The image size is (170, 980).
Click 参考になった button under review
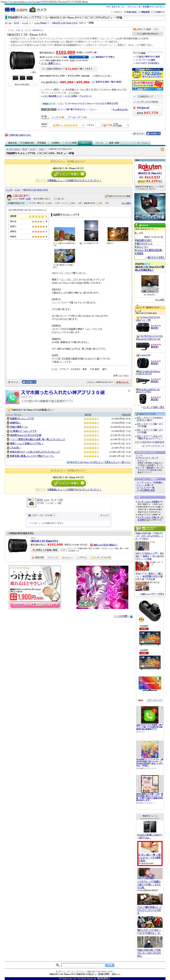pyautogui.click(x=122, y=382)
